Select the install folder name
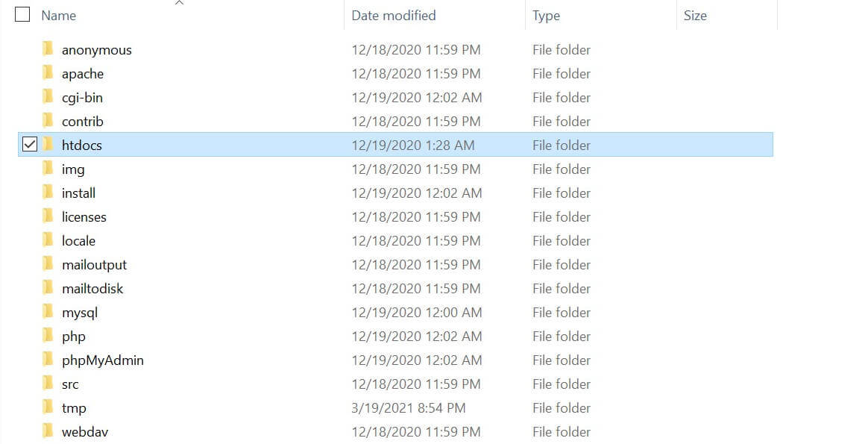Viewport: 868px width, 444px height. (78, 193)
